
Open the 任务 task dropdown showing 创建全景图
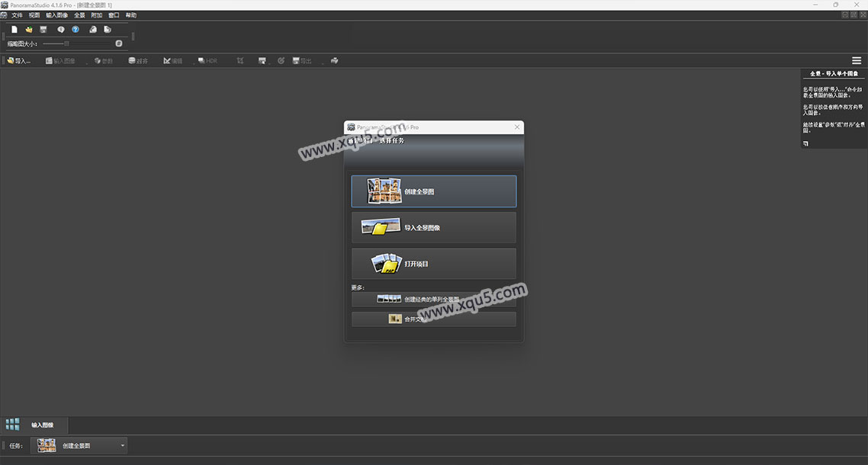click(79, 446)
